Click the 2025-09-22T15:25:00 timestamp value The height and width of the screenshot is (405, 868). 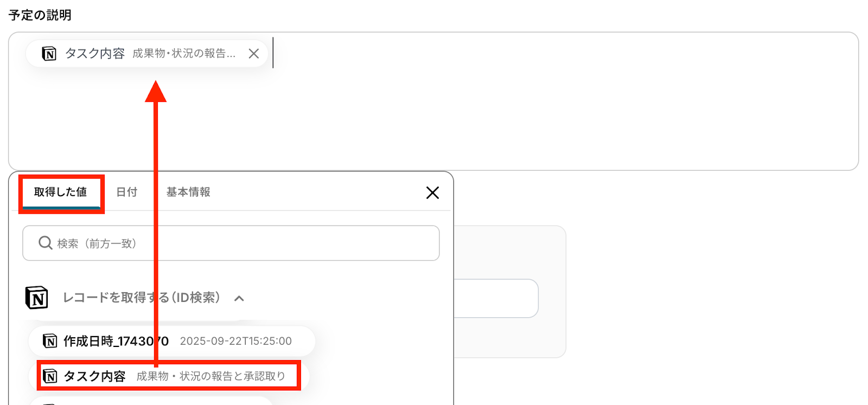pyautogui.click(x=236, y=341)
